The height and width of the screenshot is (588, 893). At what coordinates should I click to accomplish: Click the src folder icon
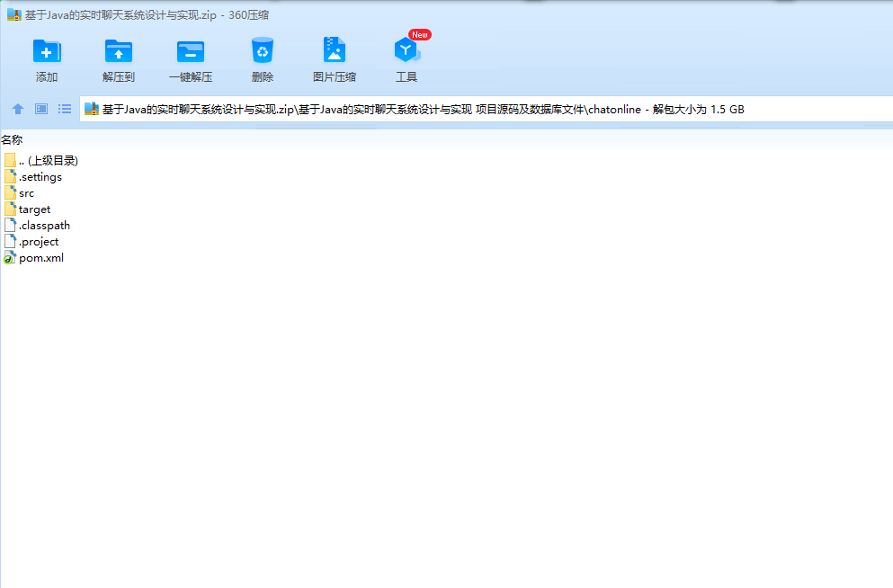pos(10,193)
